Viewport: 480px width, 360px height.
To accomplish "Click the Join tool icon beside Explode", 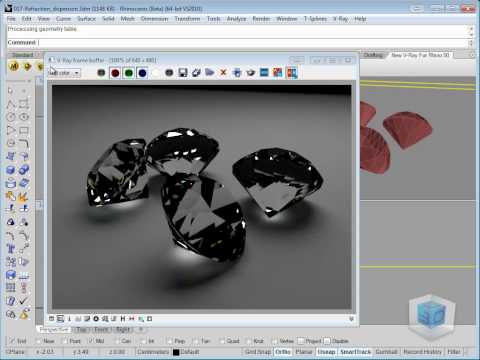I will (11, 197).
